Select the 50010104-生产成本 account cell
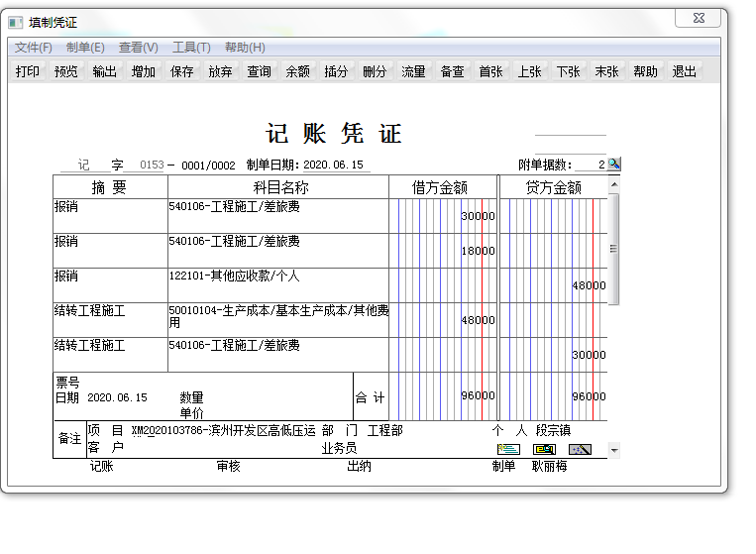This screenshot has width=756, height=554. pyautogui.click(x=278, y=320)
